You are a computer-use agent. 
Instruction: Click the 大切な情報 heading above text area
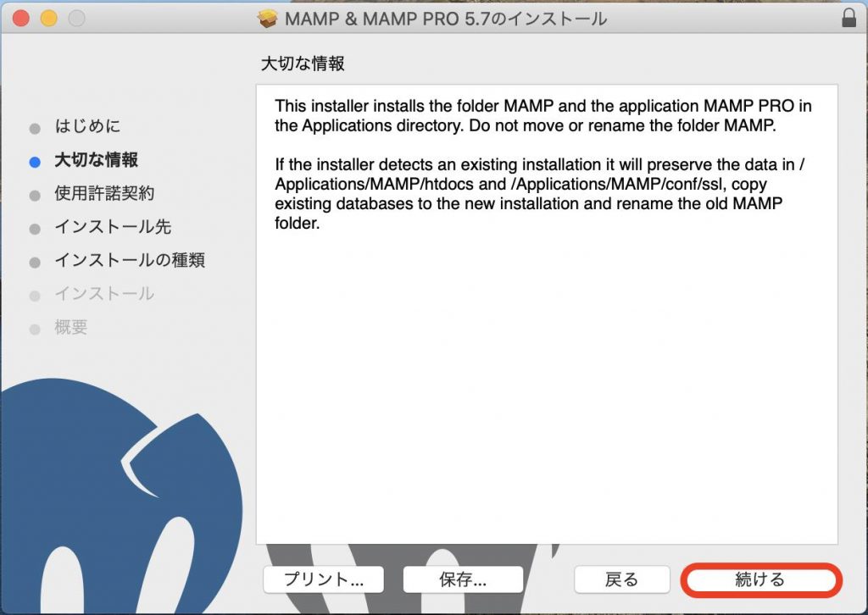pyautogui.click(x=303, y=64)
